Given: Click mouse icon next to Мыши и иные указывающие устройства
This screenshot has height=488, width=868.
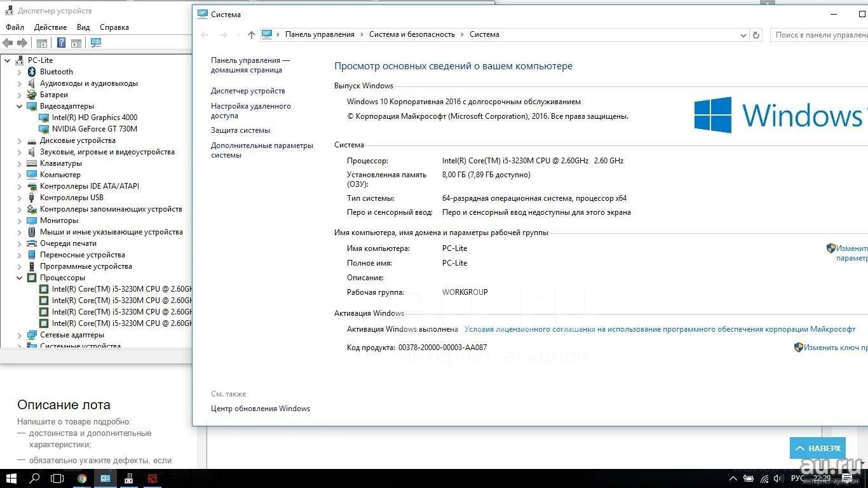Looking at the screenshot, I should pos(32,232).
